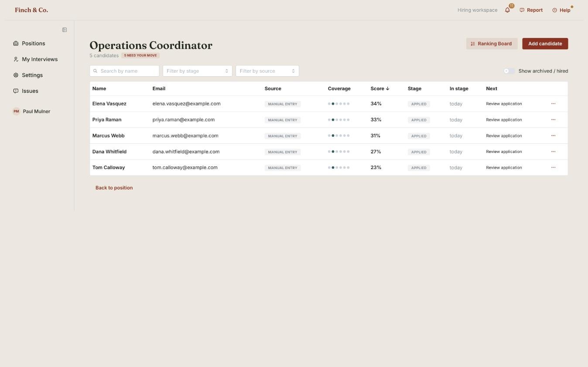Click the APPLIED stage badge for Priya Raman
The width and height of the screenshot is (588, 367).
pyautogui.click(x=419, y=120)
